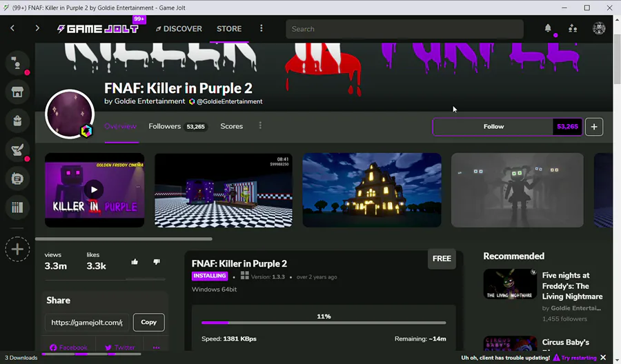The image size is (621, 364).
Task: Switch to the Overview tab
Action: click(120, 126)
